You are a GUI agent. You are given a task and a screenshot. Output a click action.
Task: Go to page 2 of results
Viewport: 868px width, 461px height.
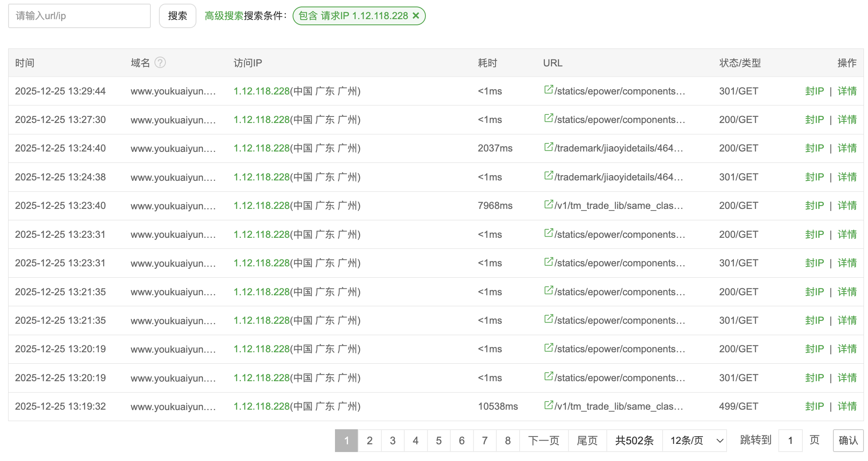coord(370,440)
